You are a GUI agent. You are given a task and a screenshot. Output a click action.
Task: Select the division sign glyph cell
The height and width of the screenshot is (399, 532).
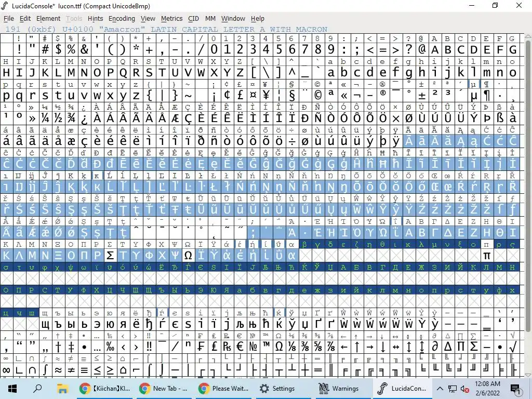[x=292, y=141]
